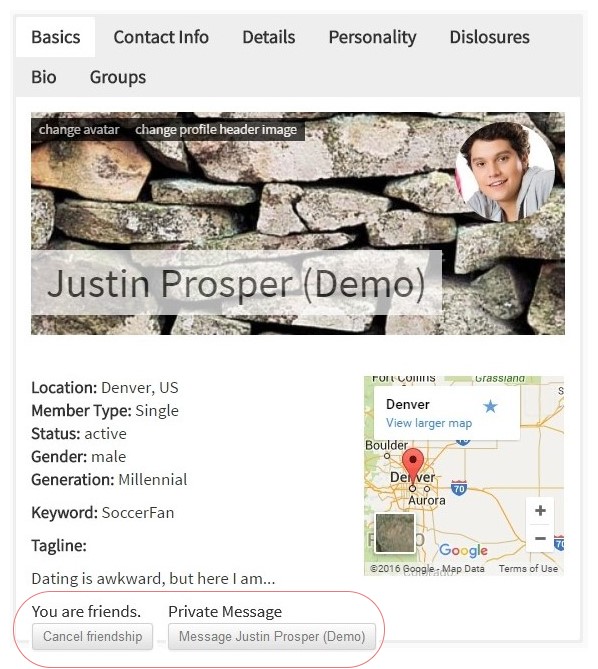Click change profile header image link
The width and height of the screenshot is (598, 669).
[216, 129]
